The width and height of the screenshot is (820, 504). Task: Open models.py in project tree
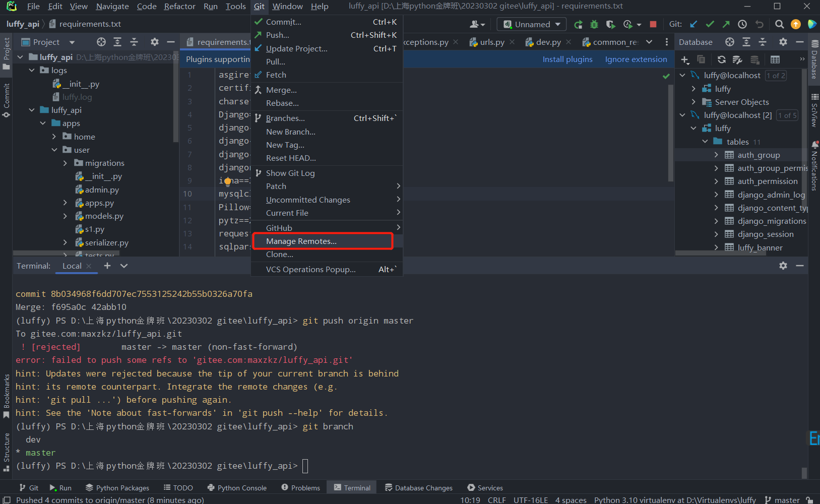(x=104, y=216)
